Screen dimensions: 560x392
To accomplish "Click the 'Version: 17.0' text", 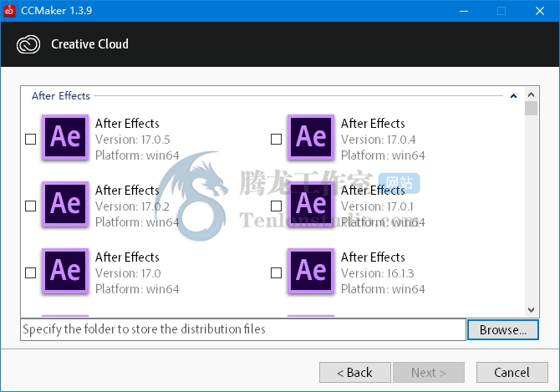I will click(x=128, y=273).
